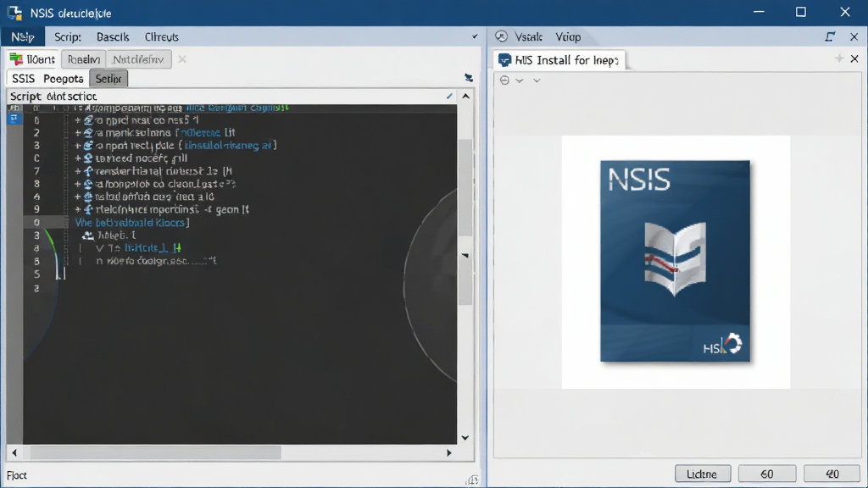Click the horizontal scrollbar thumb
Image resolution: width=868 pixels, height=488 pixels.
[x=156, y=452]
